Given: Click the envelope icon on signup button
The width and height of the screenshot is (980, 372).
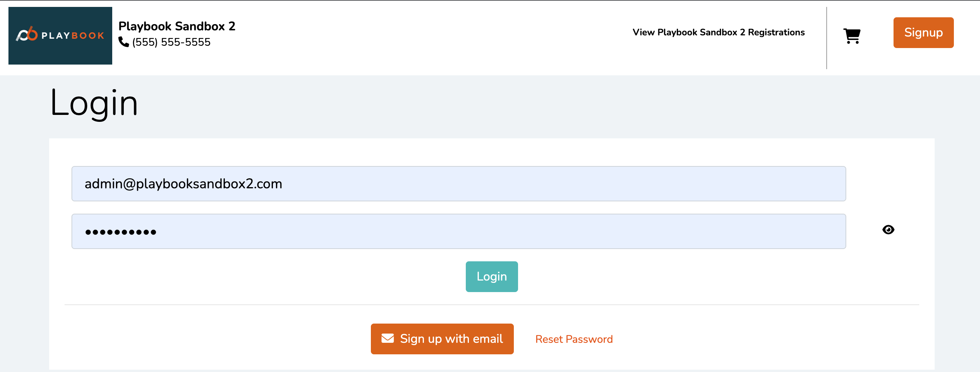Looking at the screenshot, I should coord(387,338).
